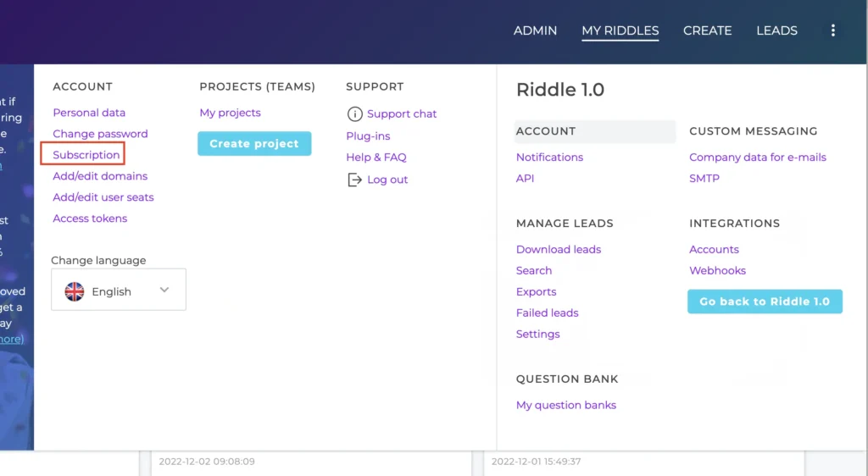
Task: Click Log out link text
Action: (387, 180)
